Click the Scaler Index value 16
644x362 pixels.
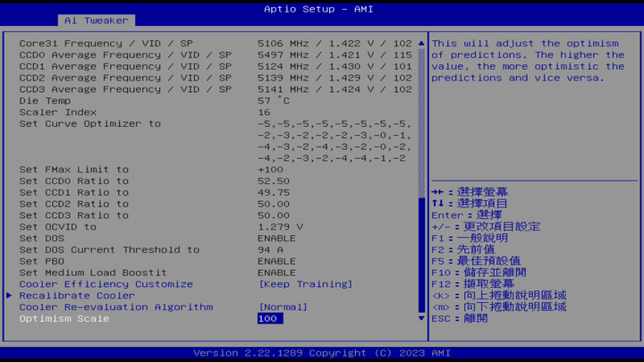pyautogui.click(x=264, y=113)
